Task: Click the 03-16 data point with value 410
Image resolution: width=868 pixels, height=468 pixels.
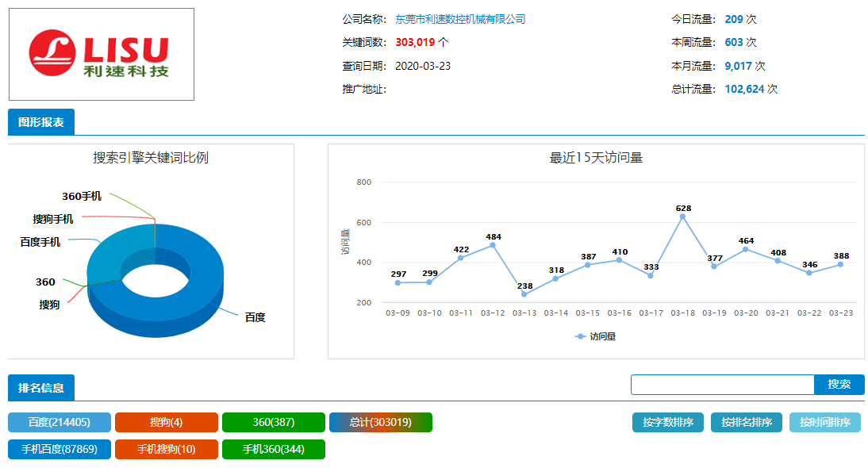Action: click(619, 260)
